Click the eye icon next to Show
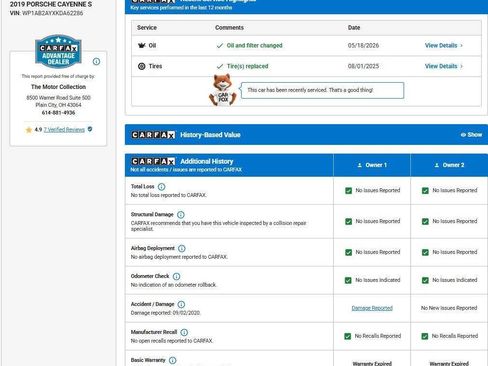The height and width of the screenshot is (366, 488). [463, 135]
